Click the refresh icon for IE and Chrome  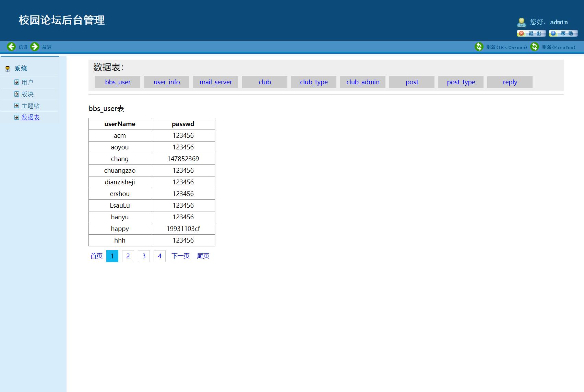[479, 47]
